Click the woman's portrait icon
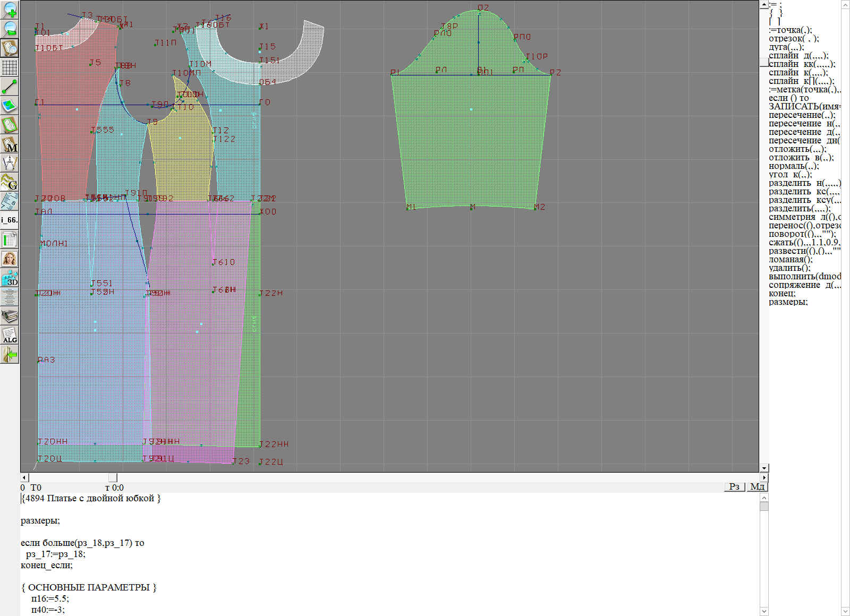This screenshot has width=850, height=616. 10,259
